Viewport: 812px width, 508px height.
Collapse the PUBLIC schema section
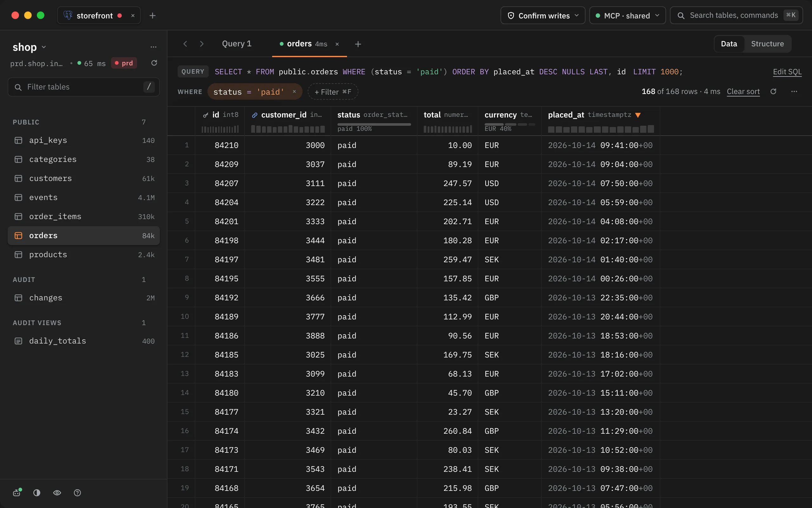coord(26,122)
